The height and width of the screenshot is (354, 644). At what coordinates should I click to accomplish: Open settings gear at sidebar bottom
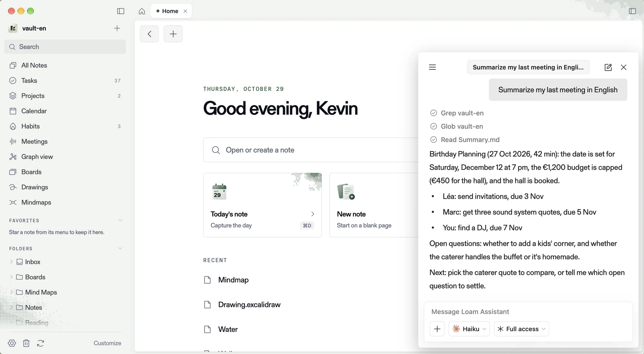[x=12, y=343]
